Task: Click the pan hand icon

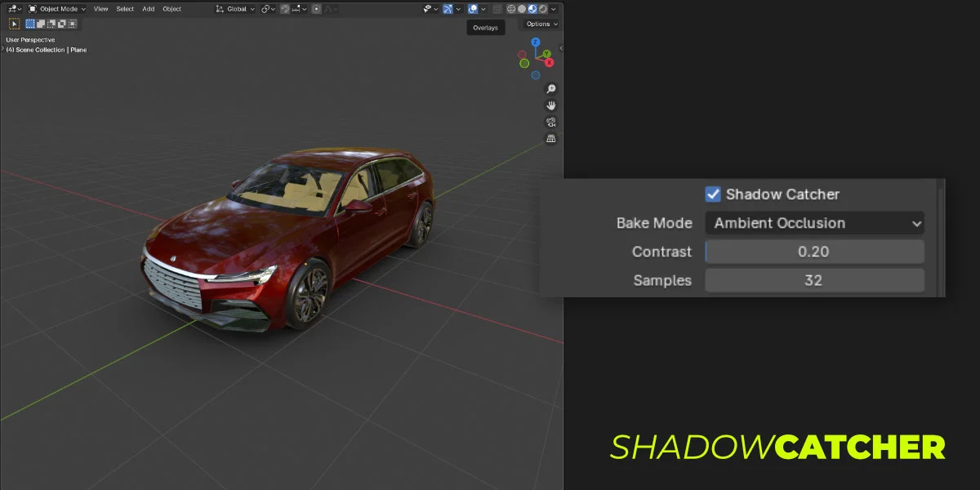Action: pos(551,105)
